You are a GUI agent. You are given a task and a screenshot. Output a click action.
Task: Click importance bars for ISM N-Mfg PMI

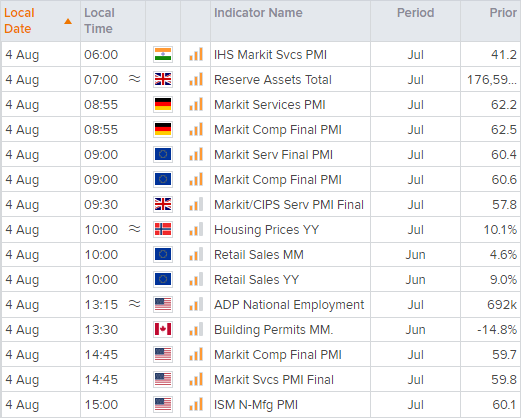tap(196, 404)
